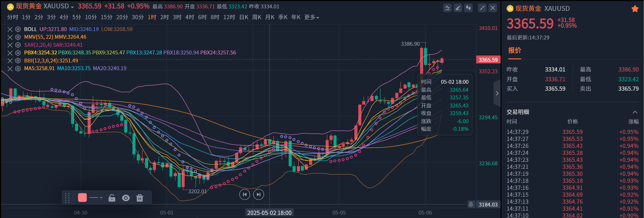This screenshot has width=644, height=218.
Task: Collapse the right quote panel arrow
Action: coord(497,93)
